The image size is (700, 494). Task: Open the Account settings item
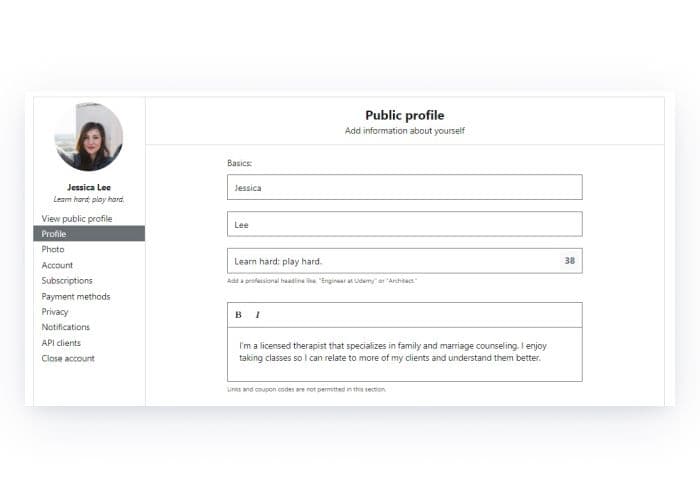click(57, 265)
